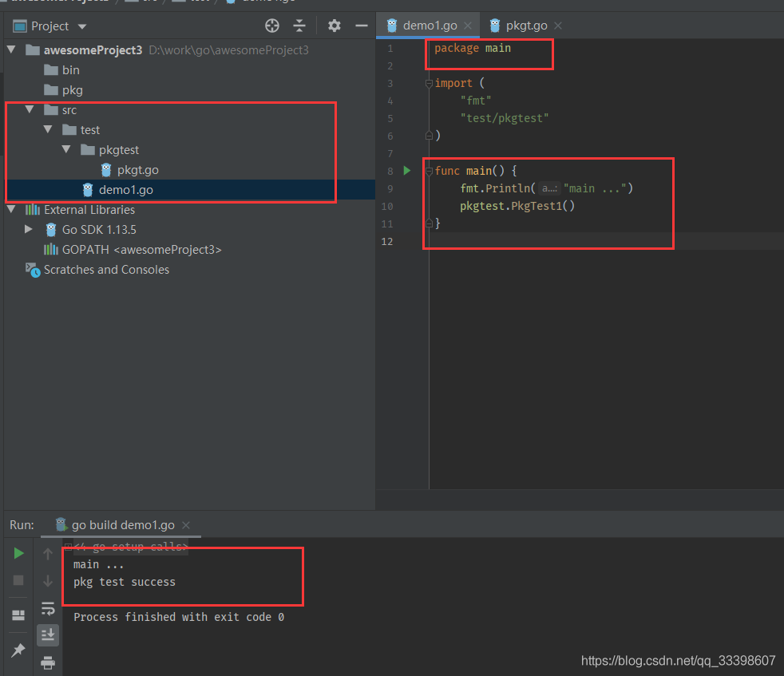Select the go build demo1.go run tab
The height and width of the screenshot is (676, 784).
[122, 525]
